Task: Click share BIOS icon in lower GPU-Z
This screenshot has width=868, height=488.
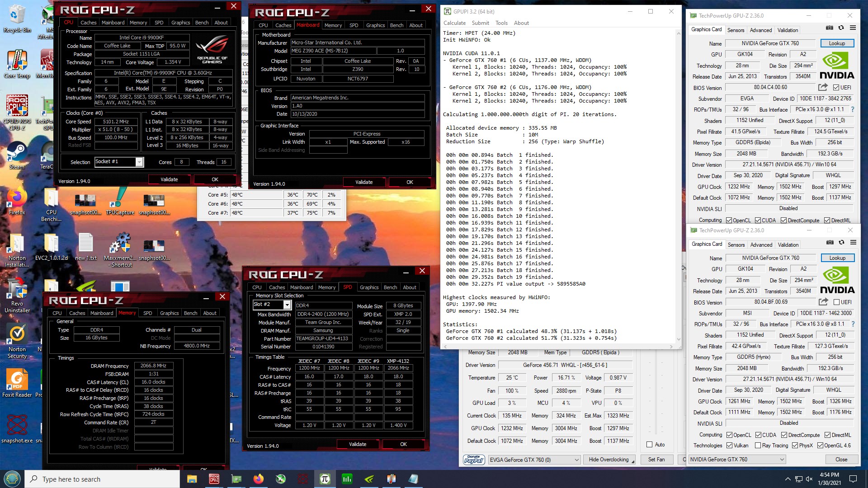Action: pyautogui.click(x=823, y=302)
